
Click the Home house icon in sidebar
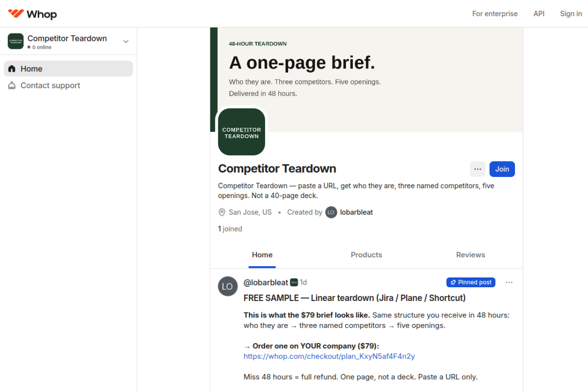tap(12, 69)
